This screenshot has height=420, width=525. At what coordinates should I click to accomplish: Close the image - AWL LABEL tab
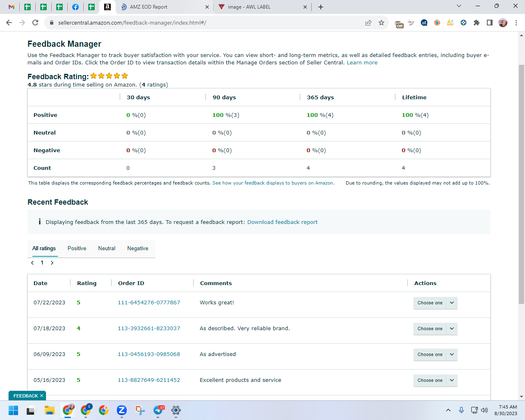coord(305,7)
